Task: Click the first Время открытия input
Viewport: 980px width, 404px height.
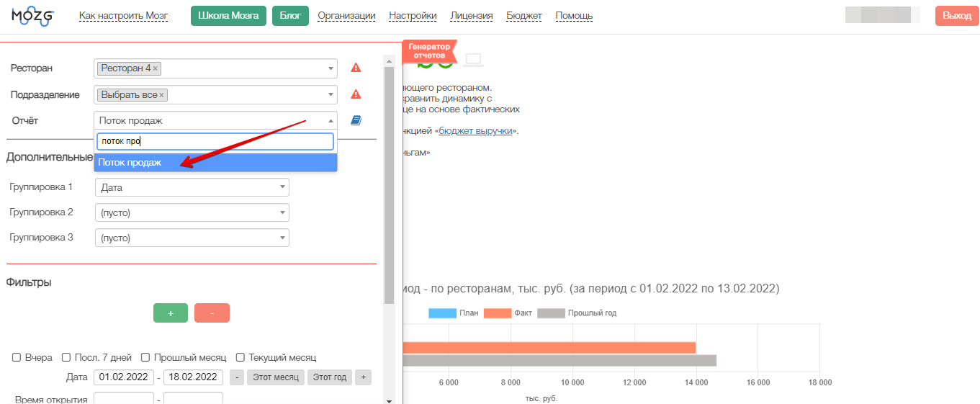Action: pos(124,398)
